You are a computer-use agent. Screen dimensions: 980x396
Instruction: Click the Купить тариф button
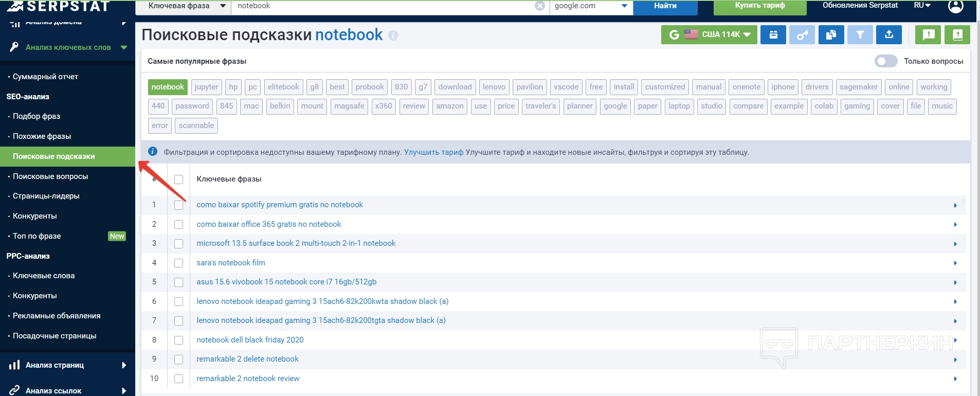(760, 6)
